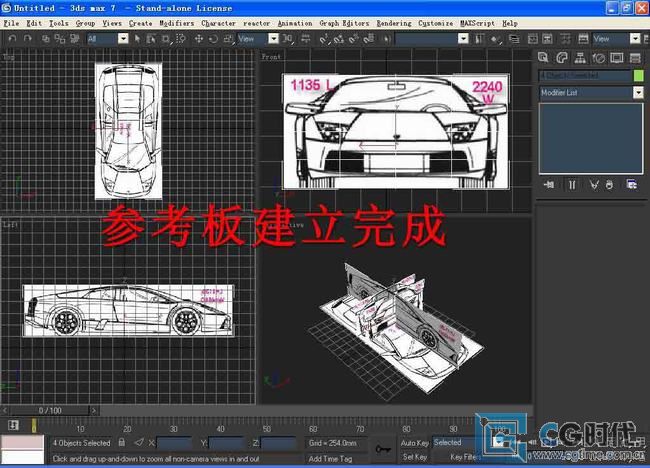650x468 pixels.
Task: Switch to the Hierarchy command panel tab
Action: pyautogui.click(x=580, y=58)
